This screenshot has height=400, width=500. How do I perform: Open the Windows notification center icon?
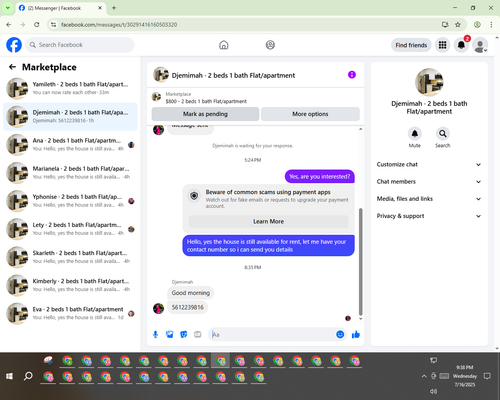(487, 376)
